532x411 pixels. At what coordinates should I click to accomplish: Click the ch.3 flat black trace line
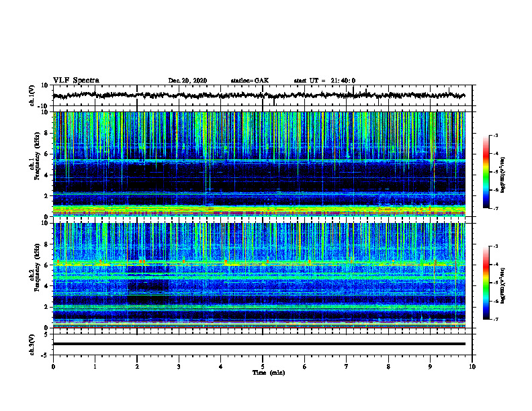tap(259, 344)
